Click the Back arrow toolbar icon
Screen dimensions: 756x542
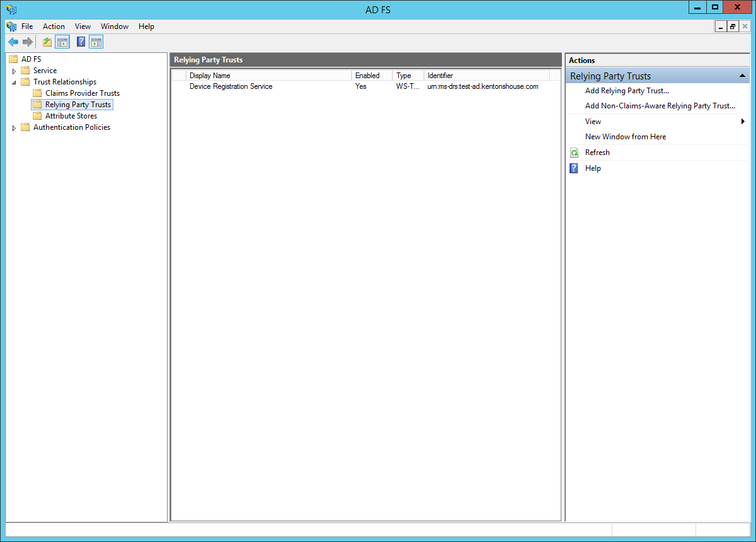(x=13, y=42)
